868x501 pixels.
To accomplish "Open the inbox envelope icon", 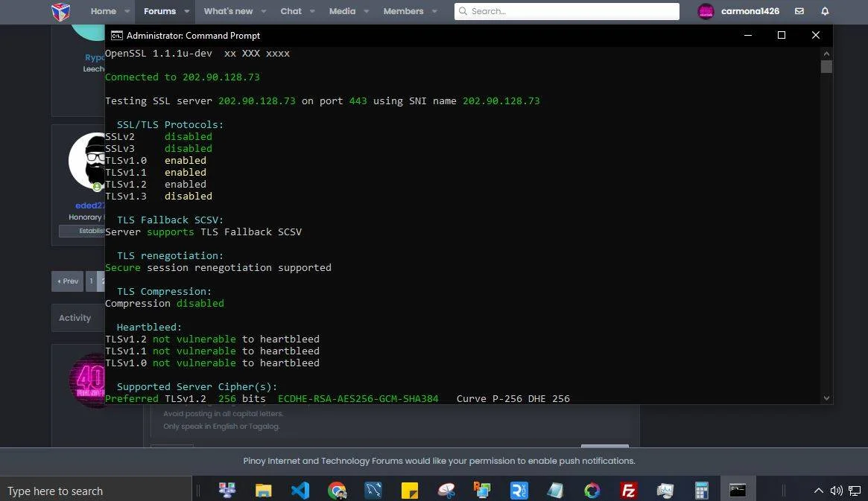I will coord(799,11).
